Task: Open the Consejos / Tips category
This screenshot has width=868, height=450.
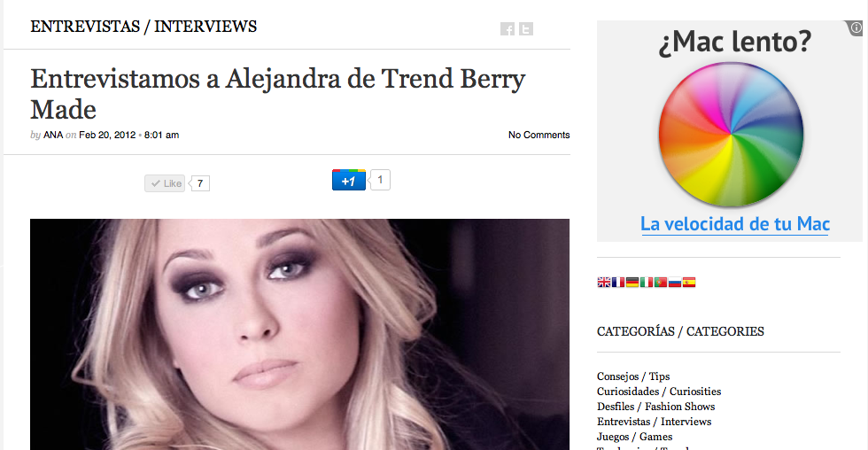Action: 633,376
